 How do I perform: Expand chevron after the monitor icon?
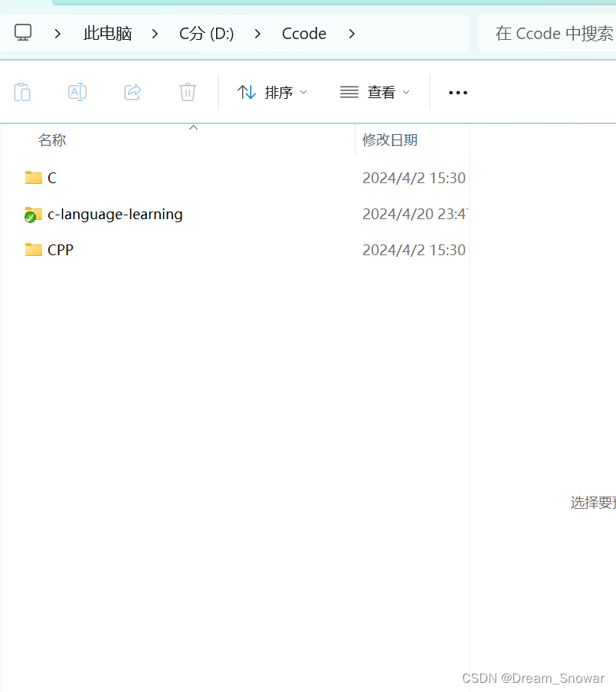pyautogui.click(x=57, y=34)
